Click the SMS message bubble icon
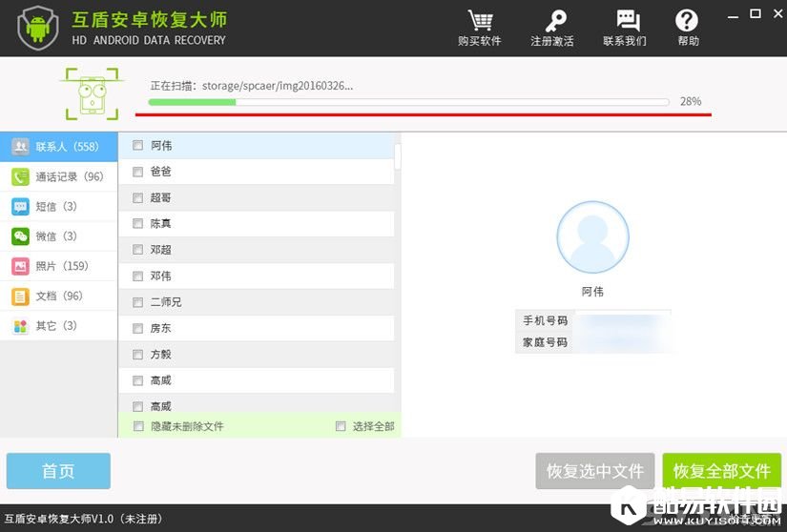This screenshot has width=787, height=532. [20, 206]
